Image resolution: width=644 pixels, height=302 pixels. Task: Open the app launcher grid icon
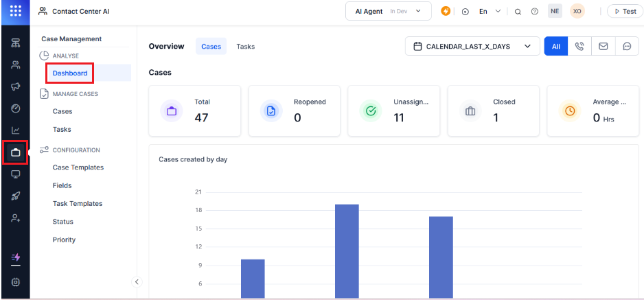click(15, 11)
